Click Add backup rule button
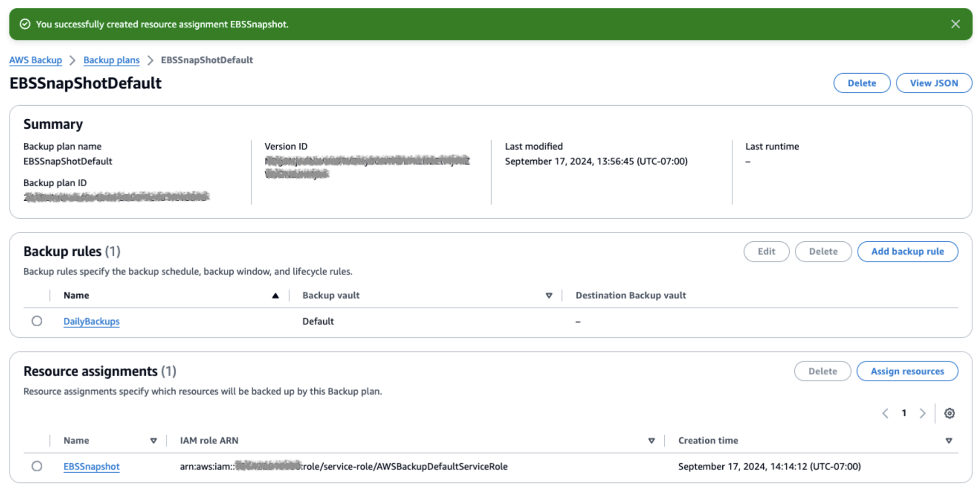 [907, 251]
